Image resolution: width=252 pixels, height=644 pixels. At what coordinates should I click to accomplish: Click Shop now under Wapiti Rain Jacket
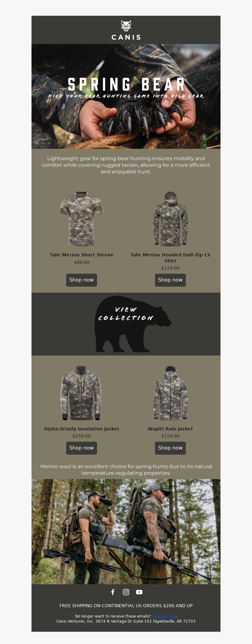click(170, 448)
